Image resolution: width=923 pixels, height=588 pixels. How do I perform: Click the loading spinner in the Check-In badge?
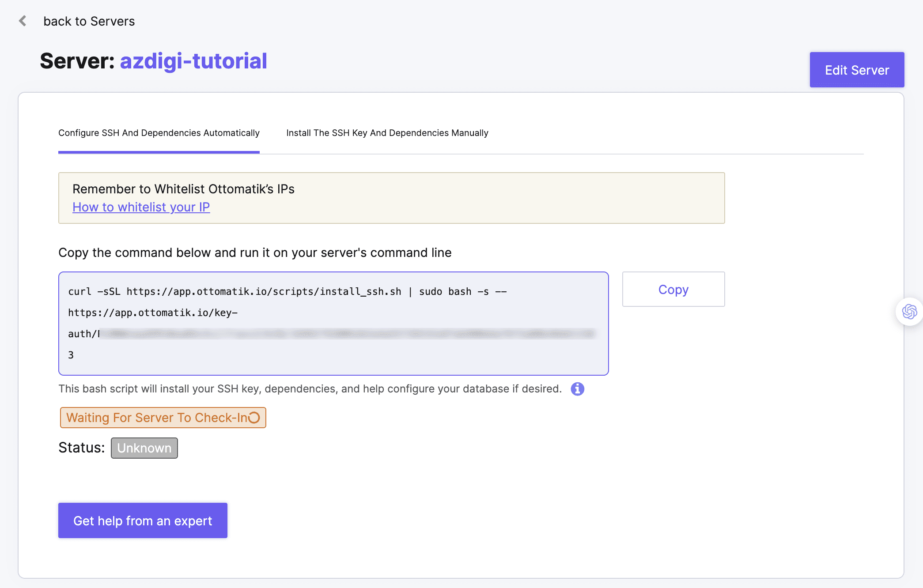click(254, 418)
